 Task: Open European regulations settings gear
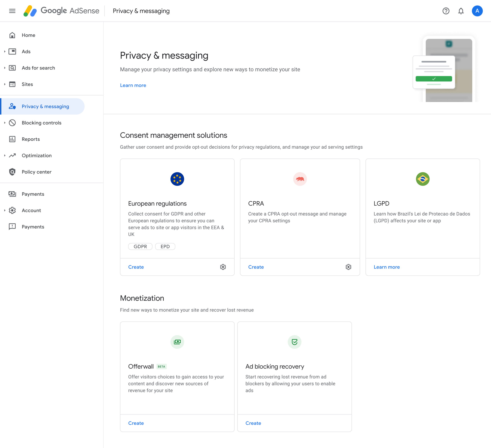223,267
